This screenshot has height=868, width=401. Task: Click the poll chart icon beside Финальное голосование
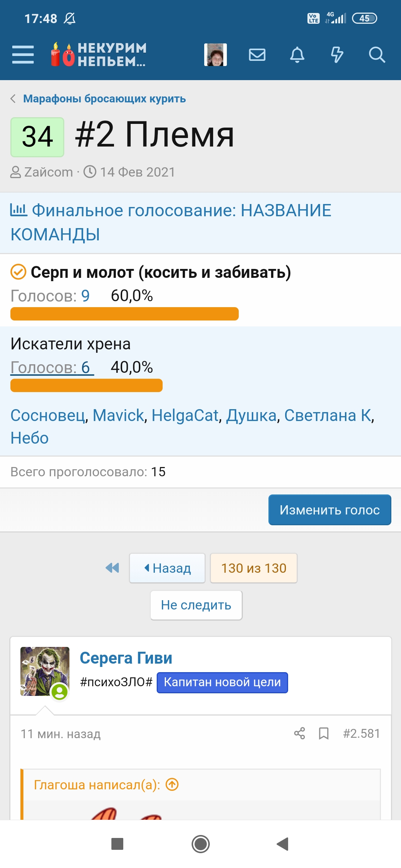point(18,210)
